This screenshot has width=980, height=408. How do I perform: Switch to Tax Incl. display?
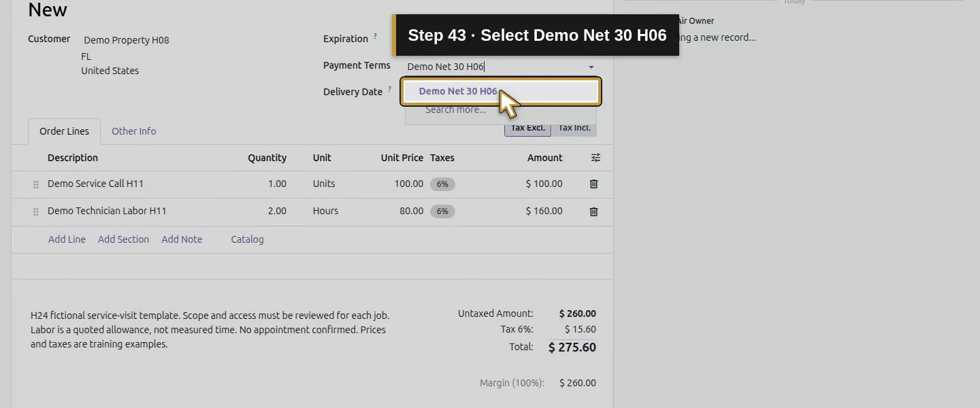click(x=574, y=128)
